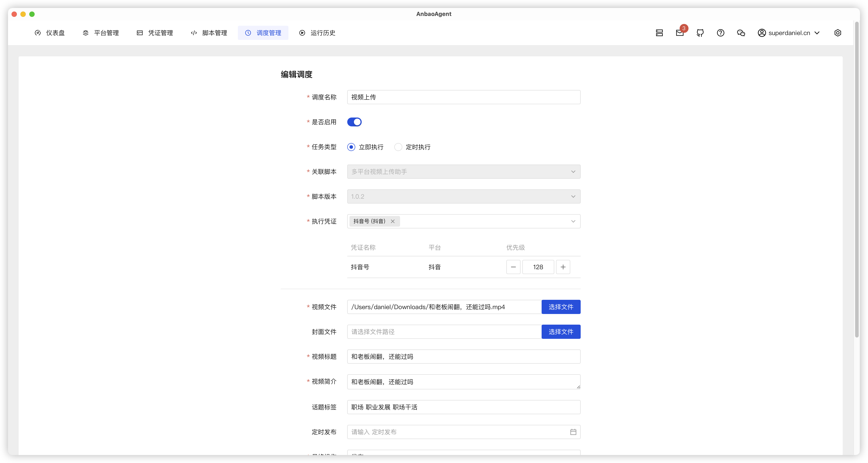Click the server list icon in header
Image resolution: width=868 pixels, height=463 pixels.
[x=659, y=33]
